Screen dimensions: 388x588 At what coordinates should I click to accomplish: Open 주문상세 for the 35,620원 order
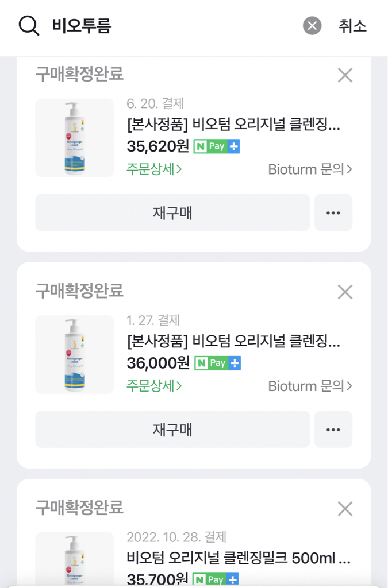[154, 169]
